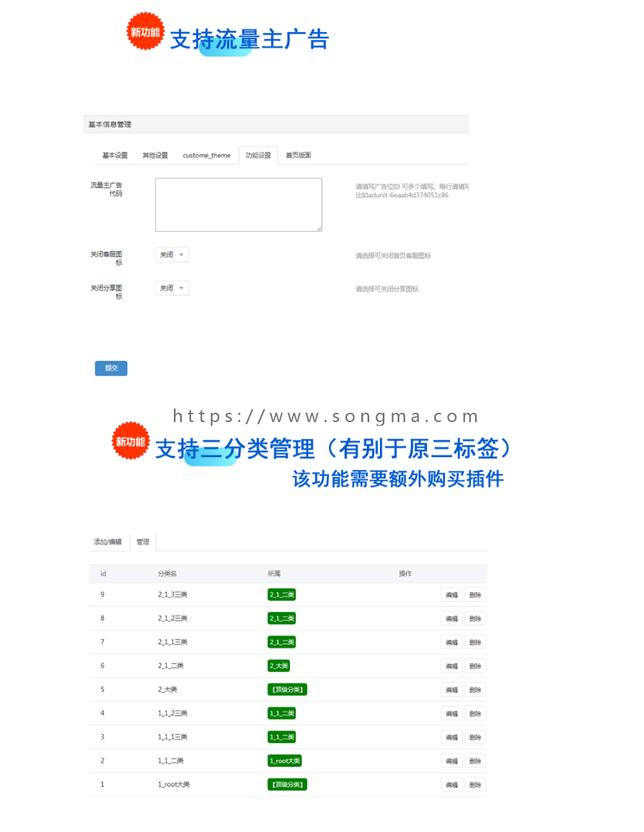This screenshot has height=832, width=644.
Task: Click 删除 in the 1_1_二类 row
Action: tap(475, 761)
